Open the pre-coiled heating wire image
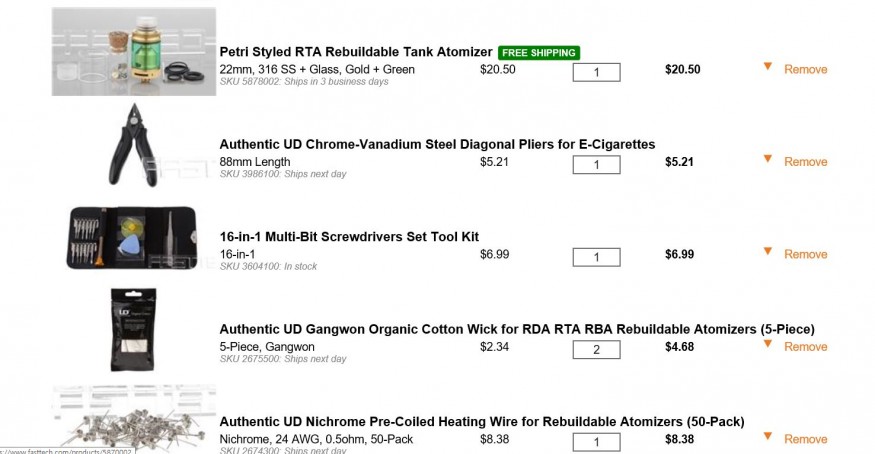Screen dimensions: 875x454 pos(134,418)
